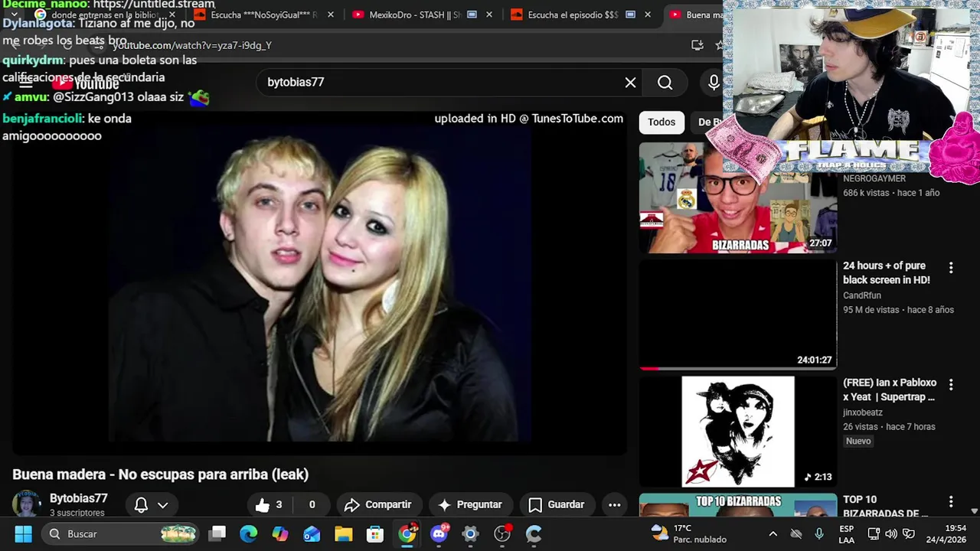The height and width of the screenshot is (551, 980).
Task: Open ESP LAA language selector
Action: click(x=847, y=533)
